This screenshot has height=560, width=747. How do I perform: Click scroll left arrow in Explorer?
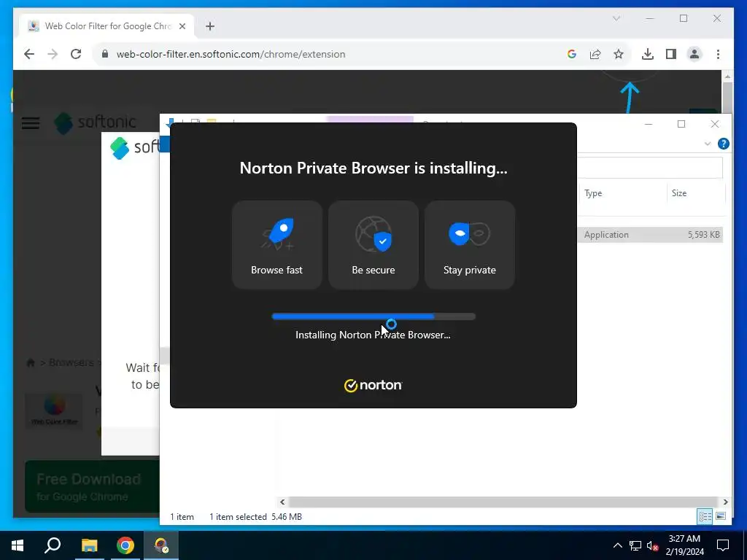coord(282,502)
